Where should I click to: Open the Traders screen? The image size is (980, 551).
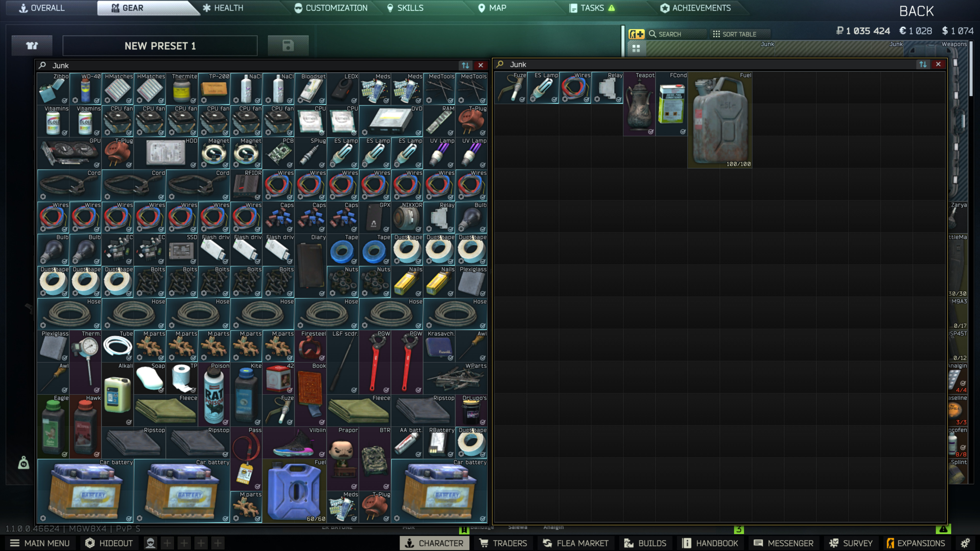coord(503,543)
